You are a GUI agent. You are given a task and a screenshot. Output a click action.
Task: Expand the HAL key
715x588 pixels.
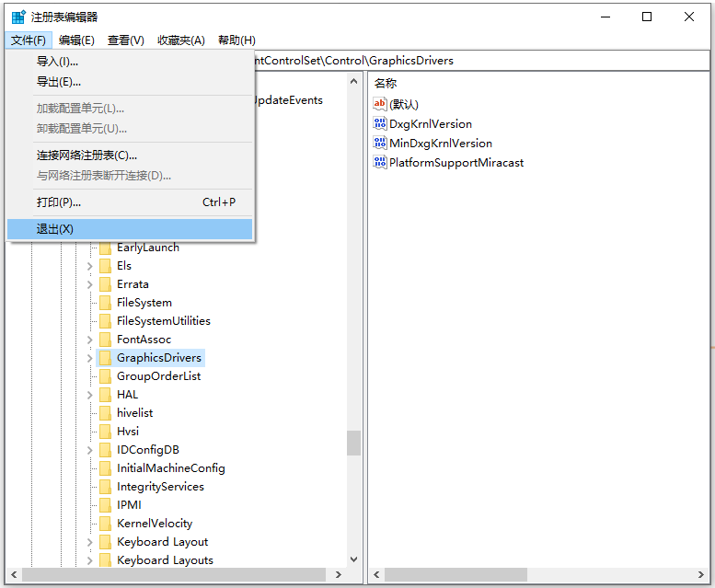coord(90,395)
